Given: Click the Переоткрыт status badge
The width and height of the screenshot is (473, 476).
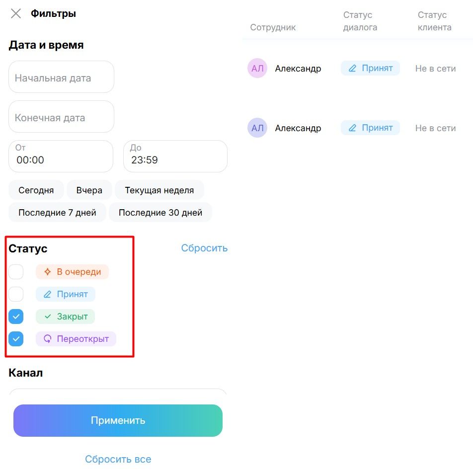Looking at the screenshot, I should (76, 339).
